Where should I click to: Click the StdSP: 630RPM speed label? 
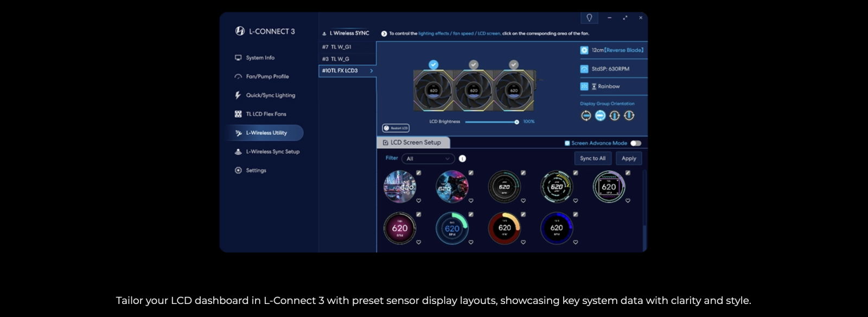[x=610, y=69]
